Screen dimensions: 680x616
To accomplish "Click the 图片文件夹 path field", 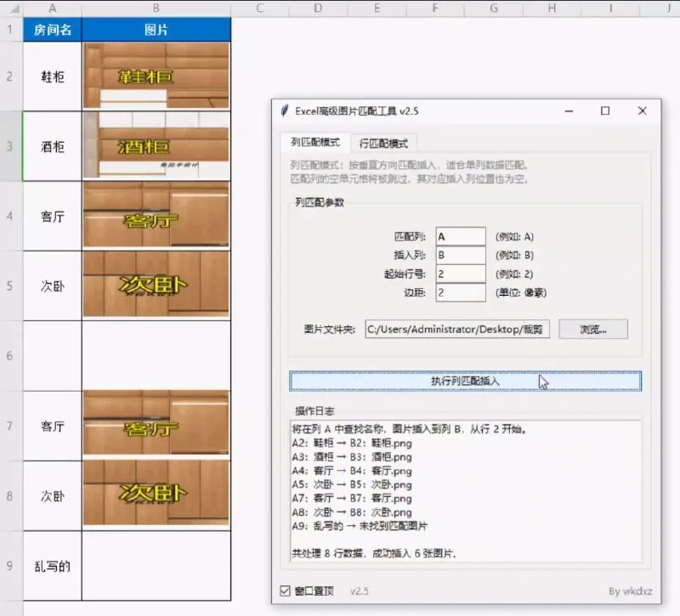I will [x=457, y=328].
